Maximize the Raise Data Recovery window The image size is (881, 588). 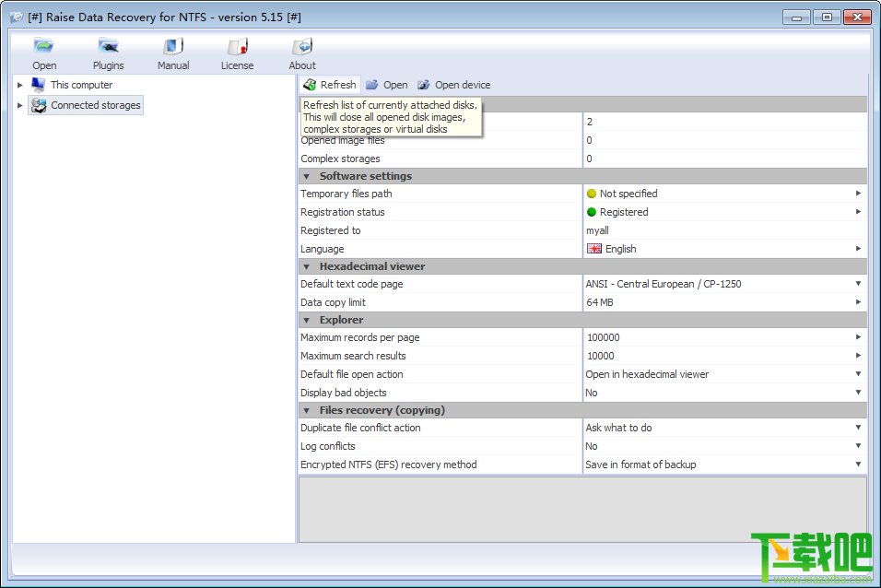click(x=827, y=18)
